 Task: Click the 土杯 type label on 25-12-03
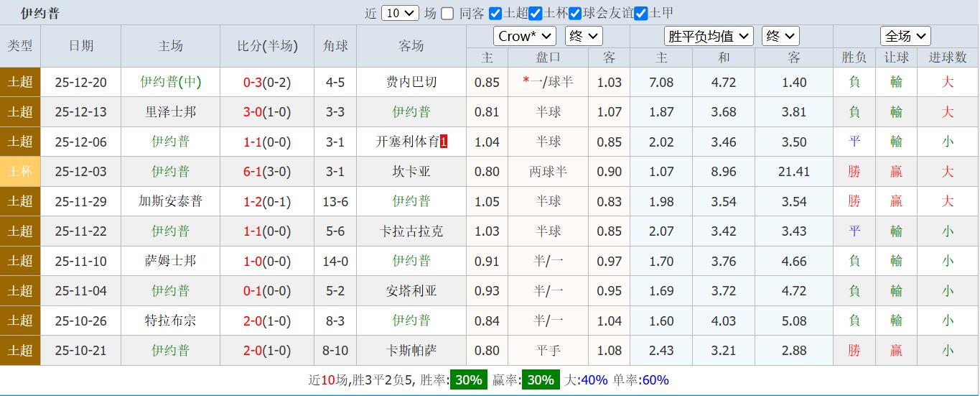[20, 172]
